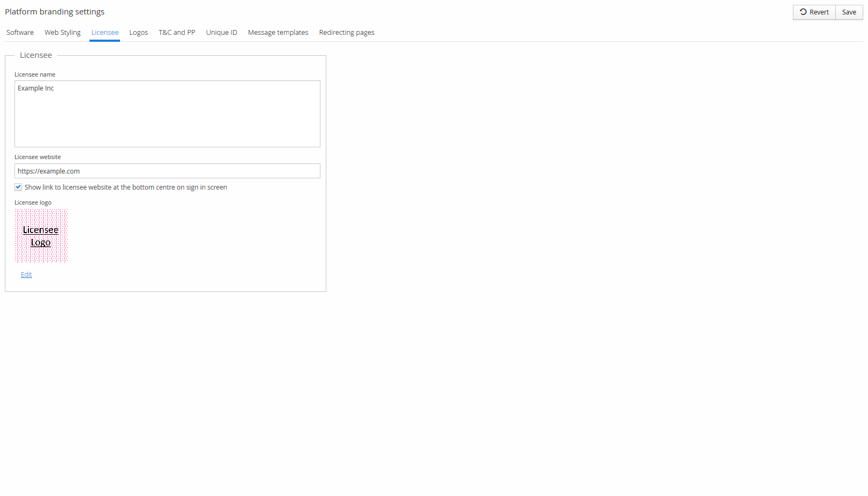Go to the Redirecting pages tab

(346, 33)
